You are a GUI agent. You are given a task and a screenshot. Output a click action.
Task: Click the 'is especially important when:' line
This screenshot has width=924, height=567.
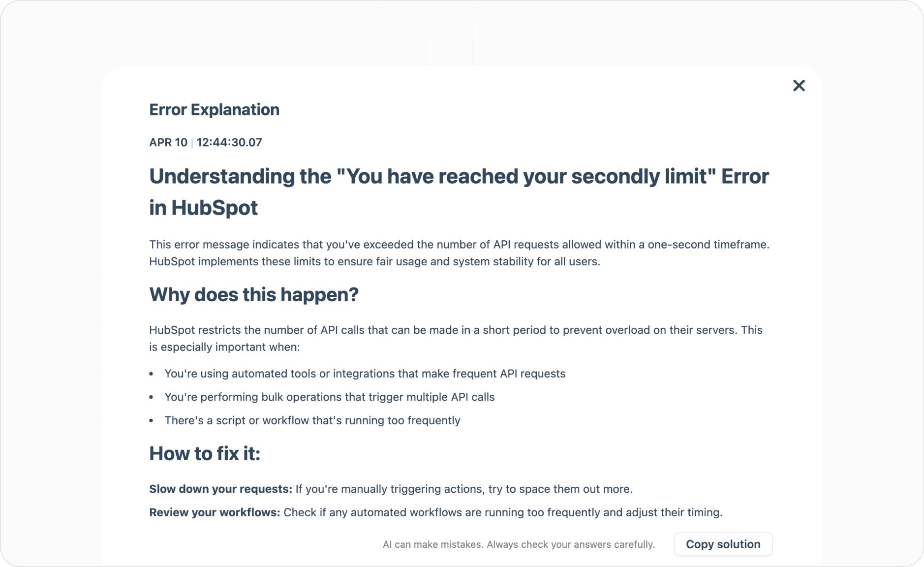[x=224, y=347]
